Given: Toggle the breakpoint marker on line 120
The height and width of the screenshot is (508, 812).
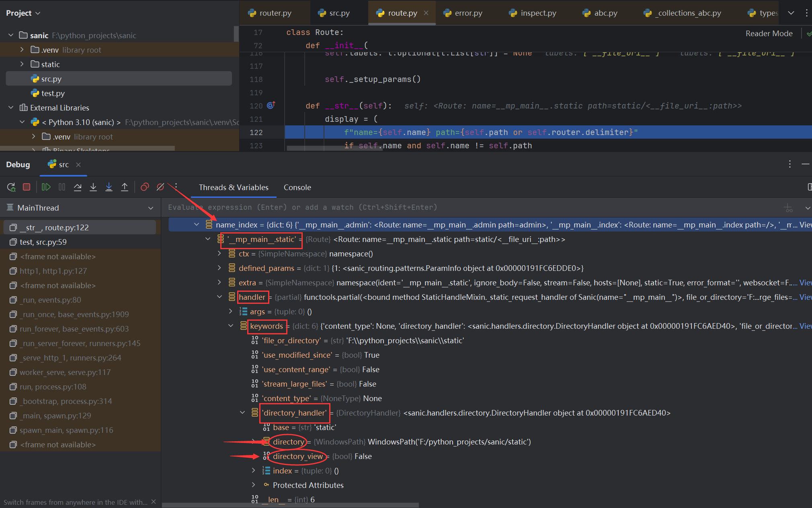Looking at the screenshot, I should pos(271,106).
